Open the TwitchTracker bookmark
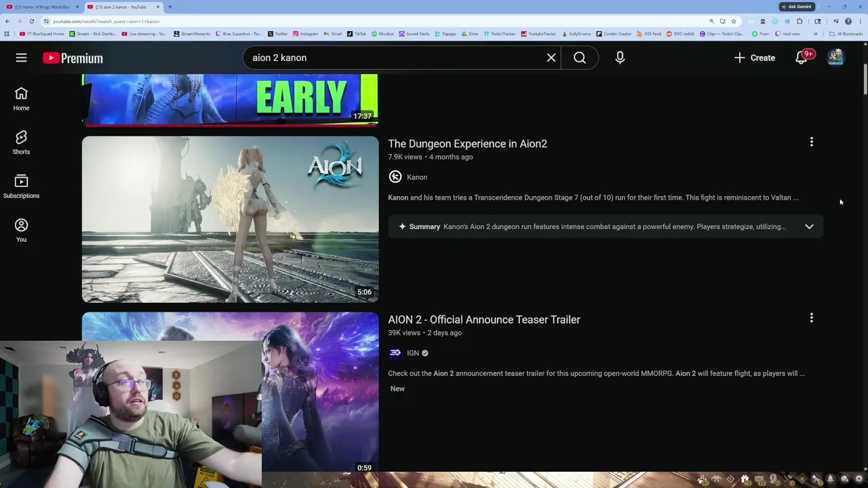The image size is (868, 488). point(499,34)
